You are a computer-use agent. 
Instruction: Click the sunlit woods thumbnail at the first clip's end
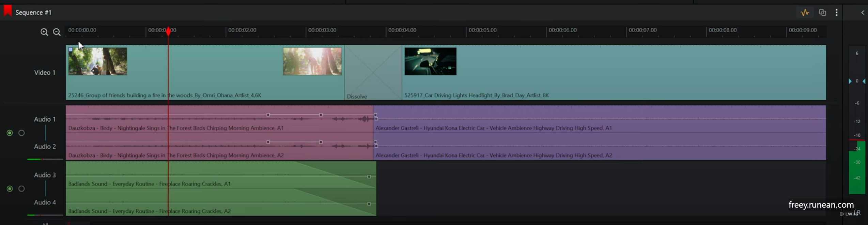tap(312, 61)
